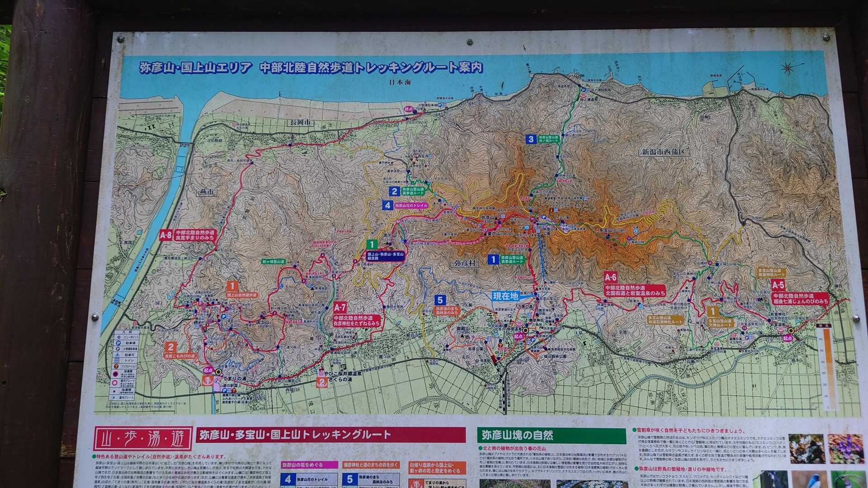The height and width of the screenshot is (488, 868).
Task: Click orange hot spring icon 2 near さくらの湯
Action: (322, 383)
